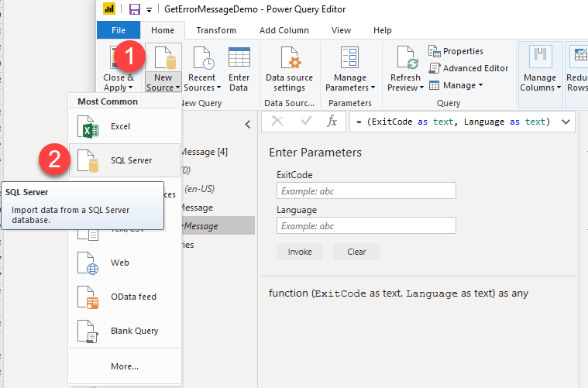Open More... data sources
The height and width of the screenshot is (388, 588).
[125, 366]
